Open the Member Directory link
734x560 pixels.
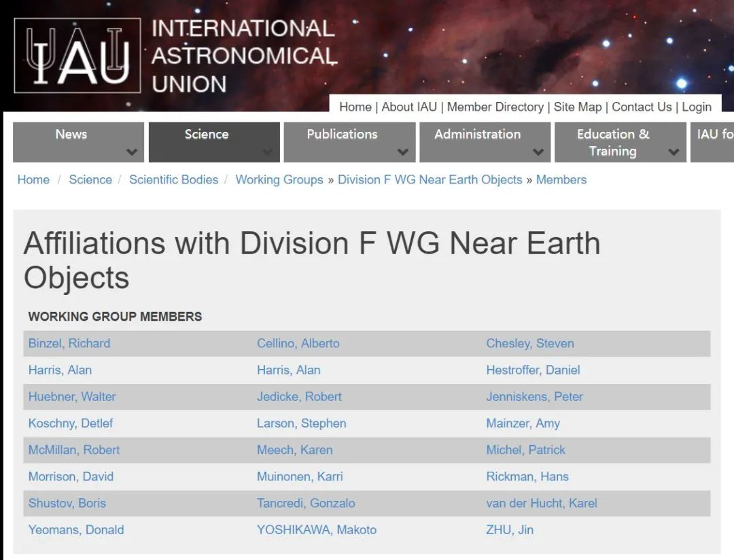point(495,107)
